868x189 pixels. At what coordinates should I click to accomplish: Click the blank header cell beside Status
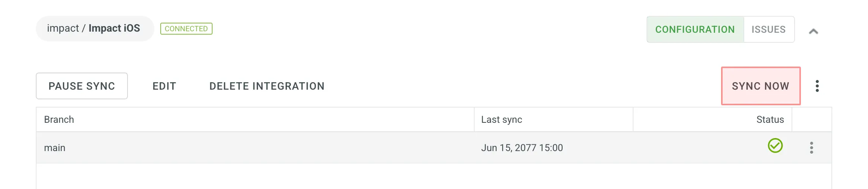[x=811, y=119]
